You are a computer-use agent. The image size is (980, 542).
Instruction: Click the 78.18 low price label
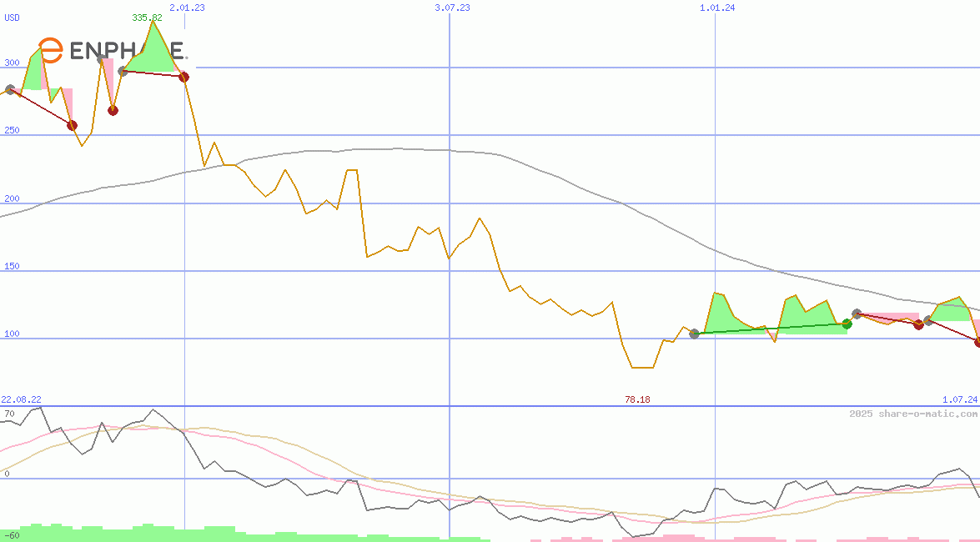[x=637, y=399]
